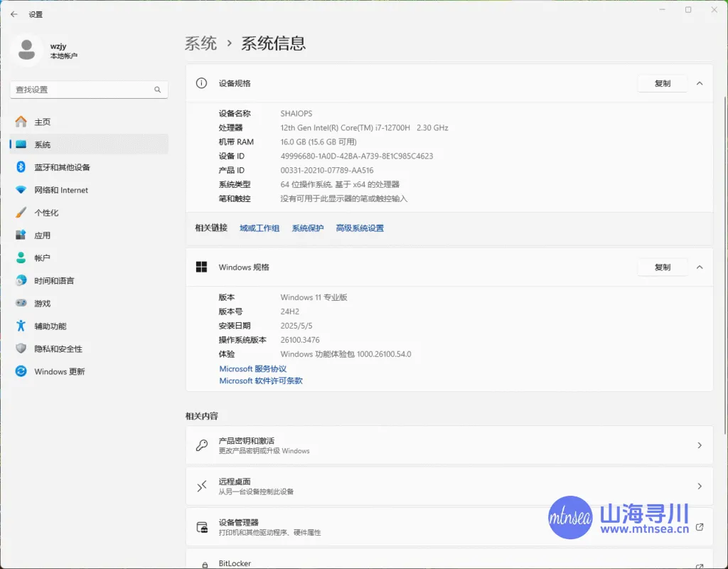Open the 设备管理器 row

point(449,527)
